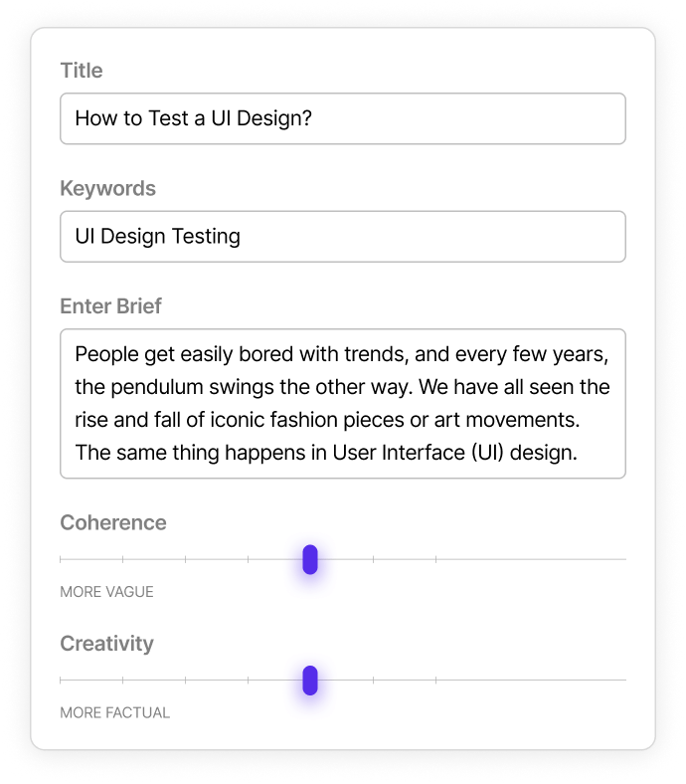Click the Creativity heading label
Viewport: 686px width, 784px height.
point(106,644)
